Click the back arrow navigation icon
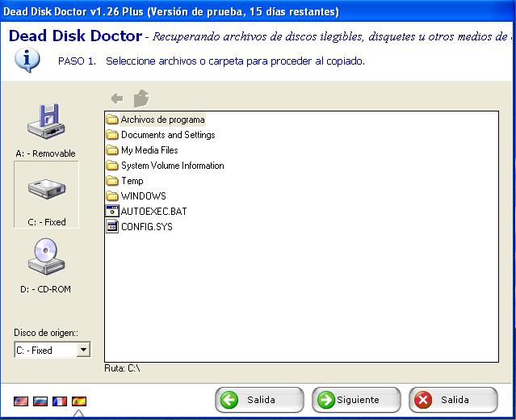Image resolution: width=516 pixels, height=420 pixels. click(117, 98)
